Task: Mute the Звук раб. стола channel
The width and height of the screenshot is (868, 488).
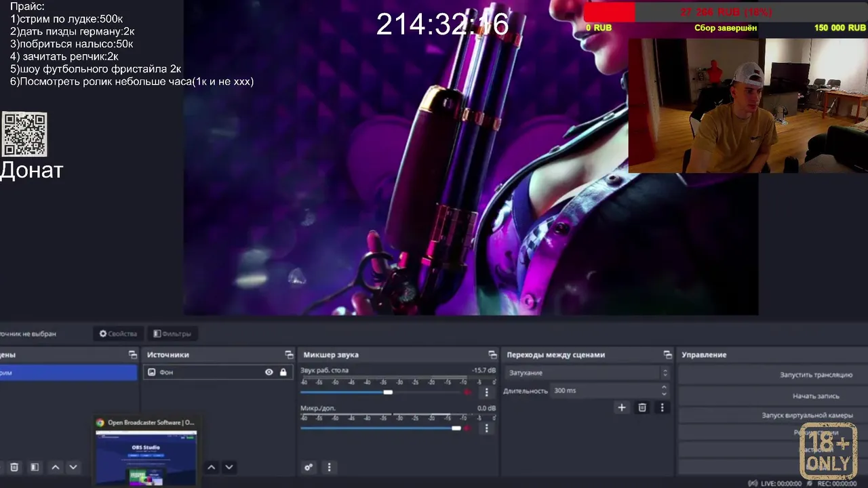Action: tap(467, 392)
